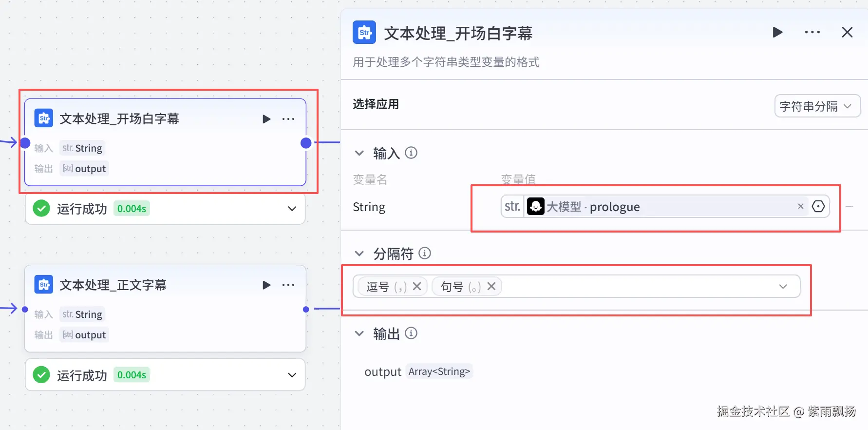Expand the delimiter selection dropdown
The image size is (868, 430).
point(783,286)
